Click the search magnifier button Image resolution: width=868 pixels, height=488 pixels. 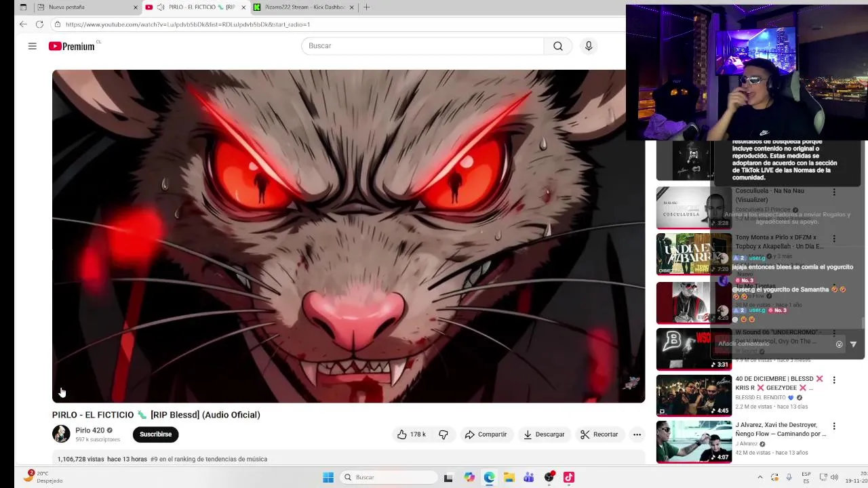click(558, 45)
